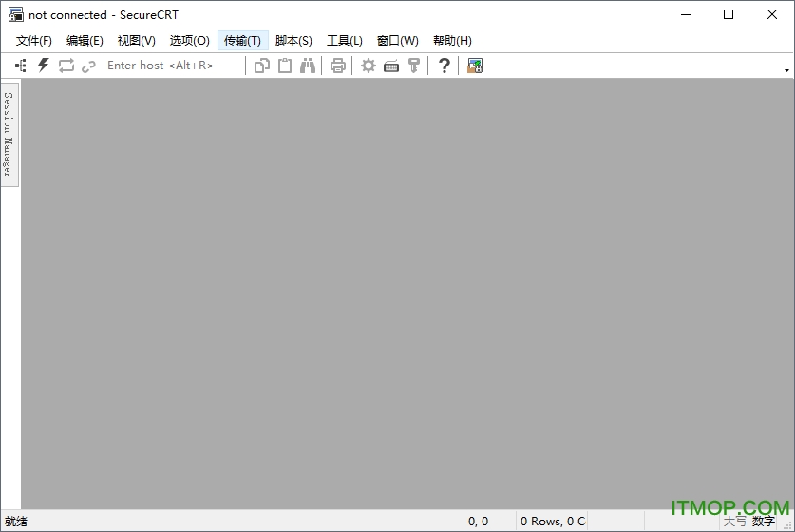Click the Public Key key icon
795x532 pixels.
(x=414, y=66)
